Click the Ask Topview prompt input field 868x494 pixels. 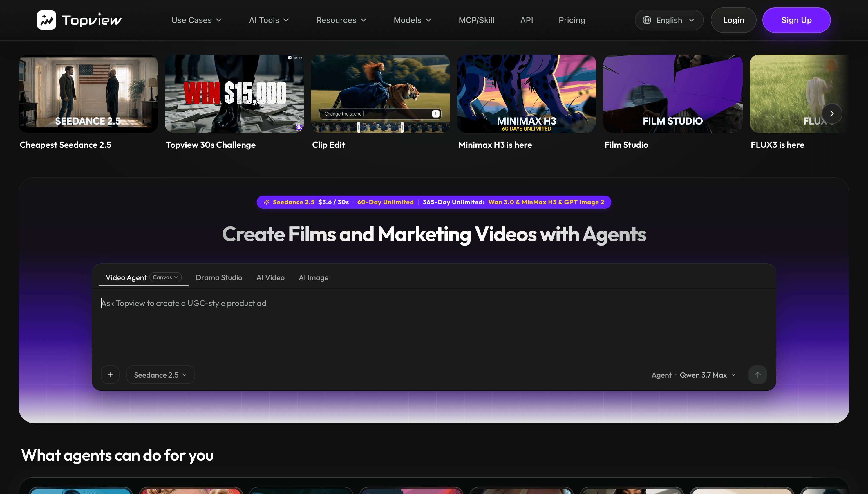[x=434, y=326]
